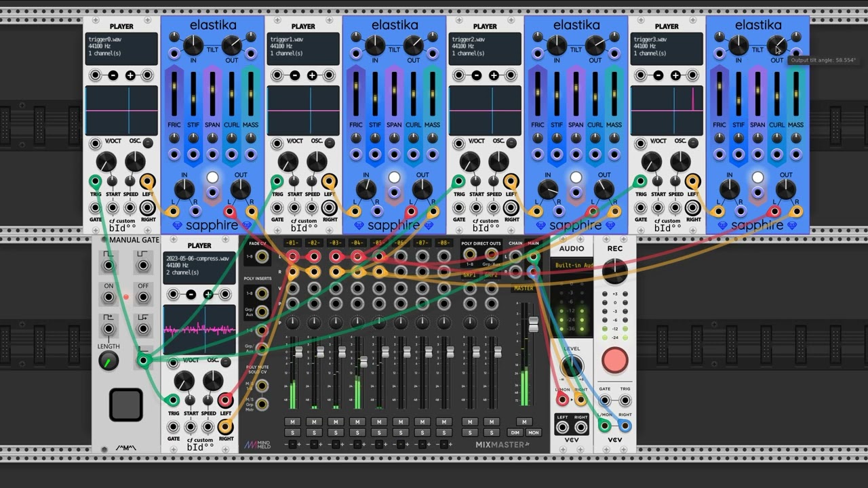Click the RIGHT output jack on compress.wav Player
Screen dimensions: 868x488
225,426
